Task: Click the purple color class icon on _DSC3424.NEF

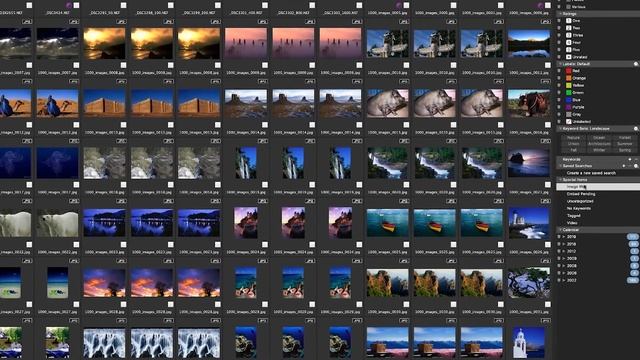Action: click(x=68, y=5)
